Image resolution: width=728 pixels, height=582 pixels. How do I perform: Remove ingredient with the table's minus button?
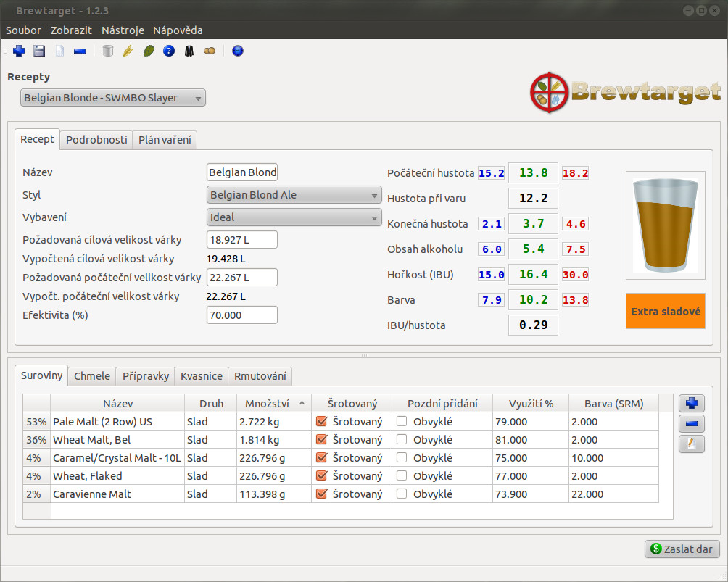tap(692, 424)
